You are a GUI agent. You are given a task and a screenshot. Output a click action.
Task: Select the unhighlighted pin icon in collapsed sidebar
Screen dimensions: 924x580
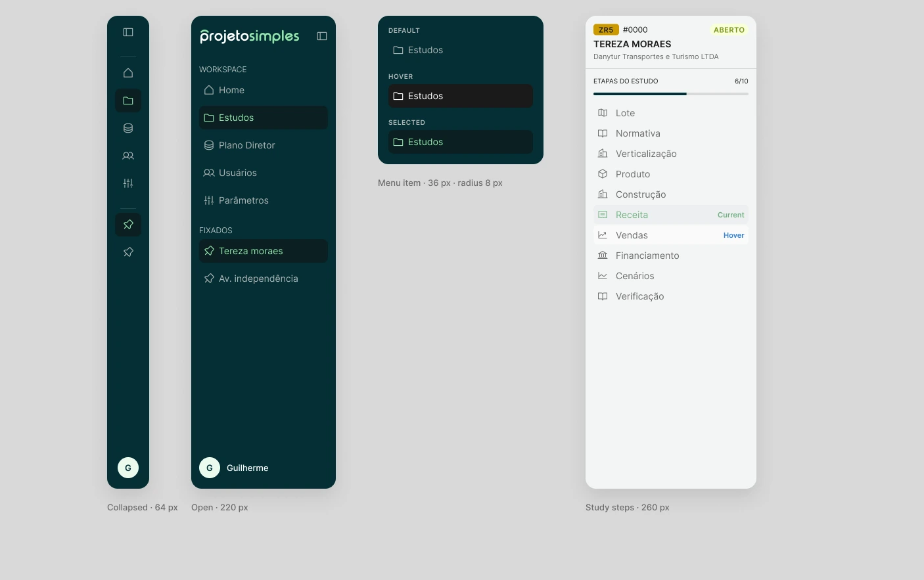[x=128, y=252]
